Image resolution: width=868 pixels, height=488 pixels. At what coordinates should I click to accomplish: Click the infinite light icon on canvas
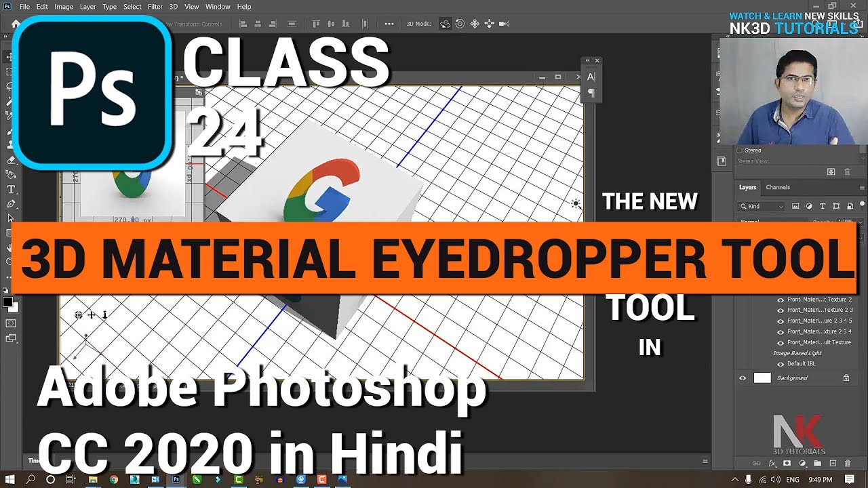click(x=576, y=203)
